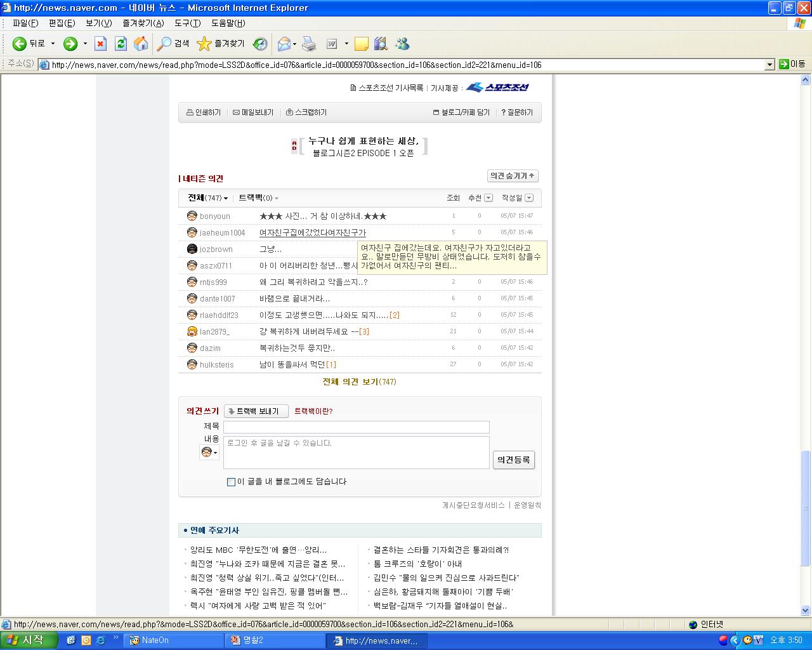Open the History icon in toolbar
The image size is (812, 650).
260,44
